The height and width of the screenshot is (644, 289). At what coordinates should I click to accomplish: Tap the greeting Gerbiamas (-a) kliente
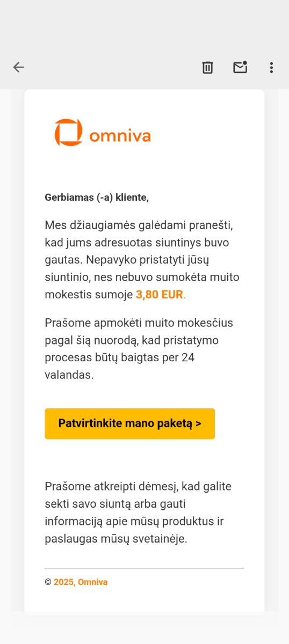(97, 197)
